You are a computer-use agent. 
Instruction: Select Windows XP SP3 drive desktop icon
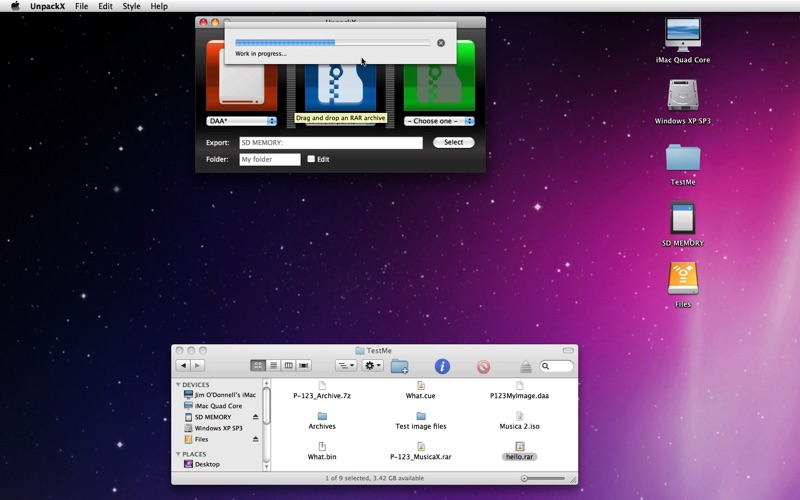(x=683, y=95)
